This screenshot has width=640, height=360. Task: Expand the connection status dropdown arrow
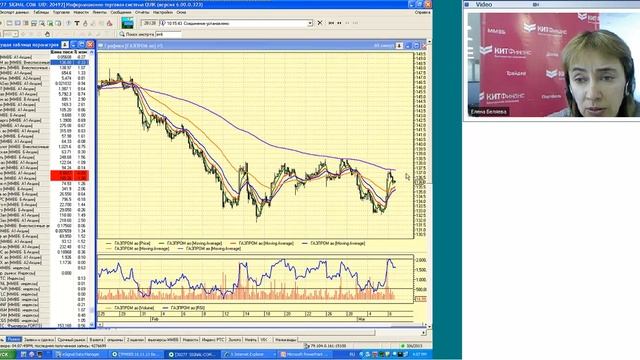click(310, 23)
